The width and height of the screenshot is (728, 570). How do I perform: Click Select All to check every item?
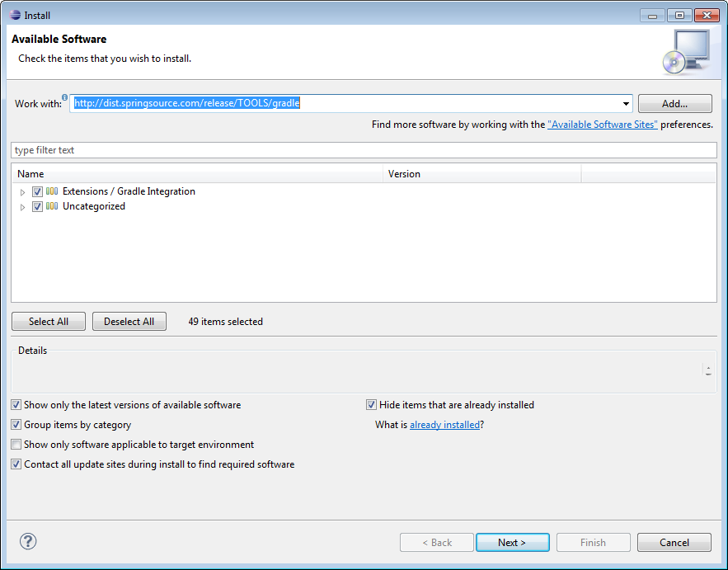pos(48,321)
